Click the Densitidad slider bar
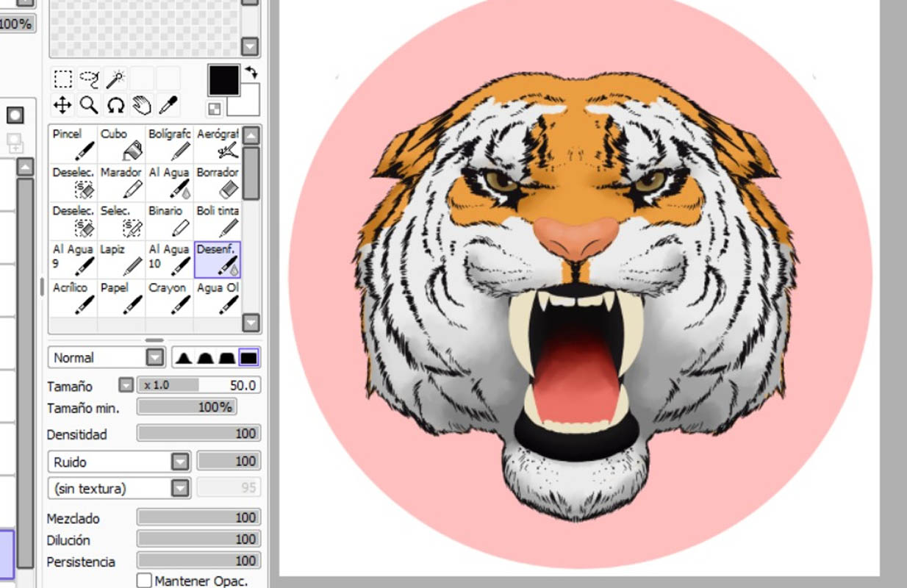The width and height of the screenshot is (907, 588). pyautogui.click(x=198, y=434)
